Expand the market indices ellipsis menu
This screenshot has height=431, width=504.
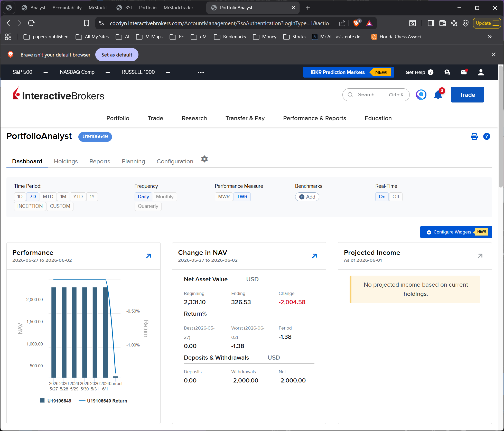(201, 72)
